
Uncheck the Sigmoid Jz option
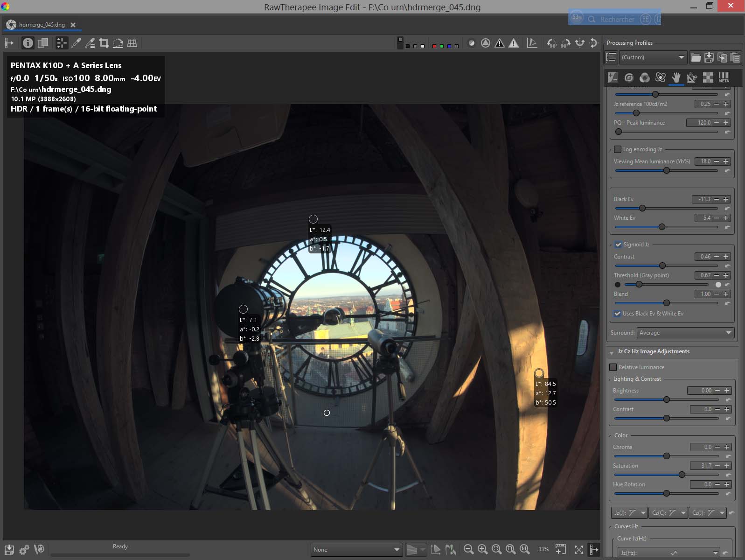click(618, 245)
